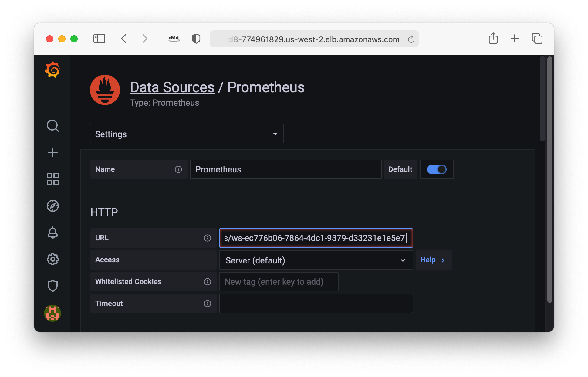
Task: Click the Access label
Action: [x=107, y=260]
